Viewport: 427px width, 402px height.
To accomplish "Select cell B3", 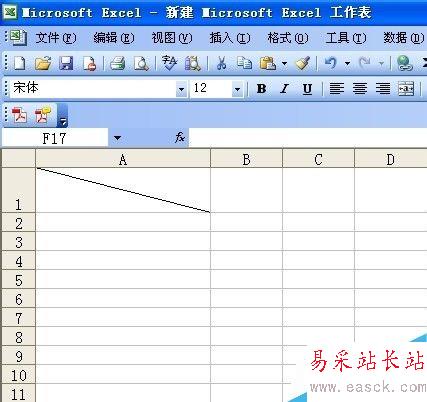I will click(246, 241).
